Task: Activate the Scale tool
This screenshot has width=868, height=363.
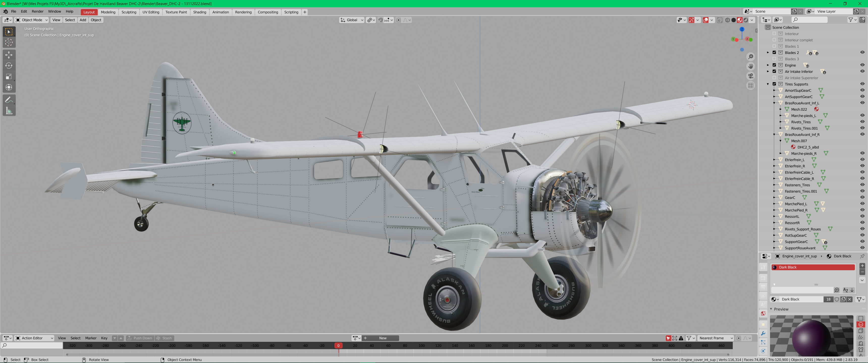Action: click(x=9, y=76)
